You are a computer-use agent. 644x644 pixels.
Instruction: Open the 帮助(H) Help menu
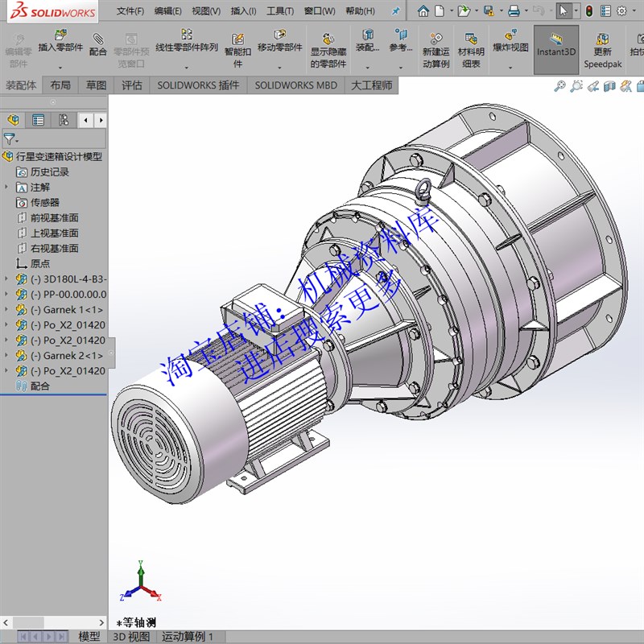click(x=360, y=11)
